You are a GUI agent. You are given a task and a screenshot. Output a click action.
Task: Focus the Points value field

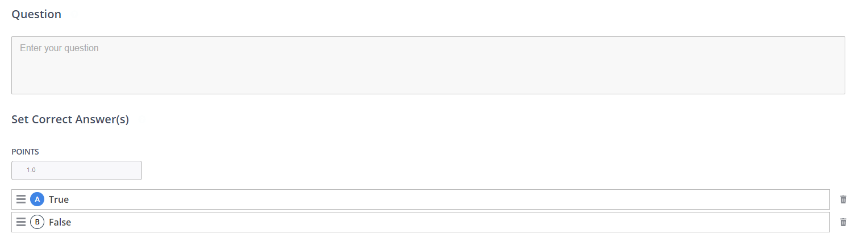[x=77, y=170]
